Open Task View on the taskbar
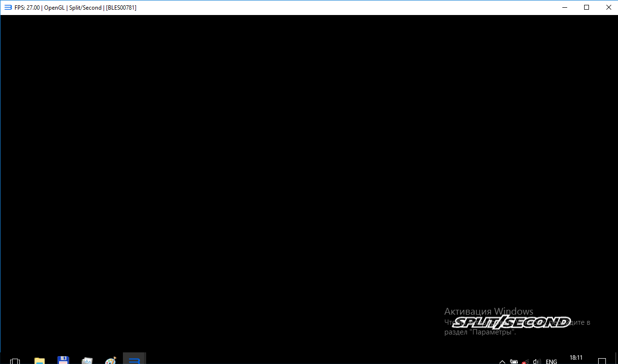Screen dimensions: 618x364 (x=15, y=361)
